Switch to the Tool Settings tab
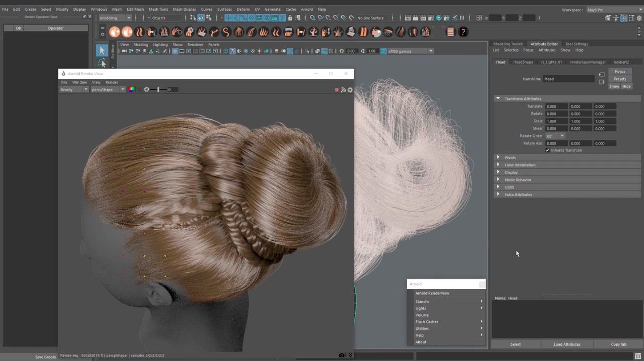Screen dimensions: 644x361 [576, 44]
